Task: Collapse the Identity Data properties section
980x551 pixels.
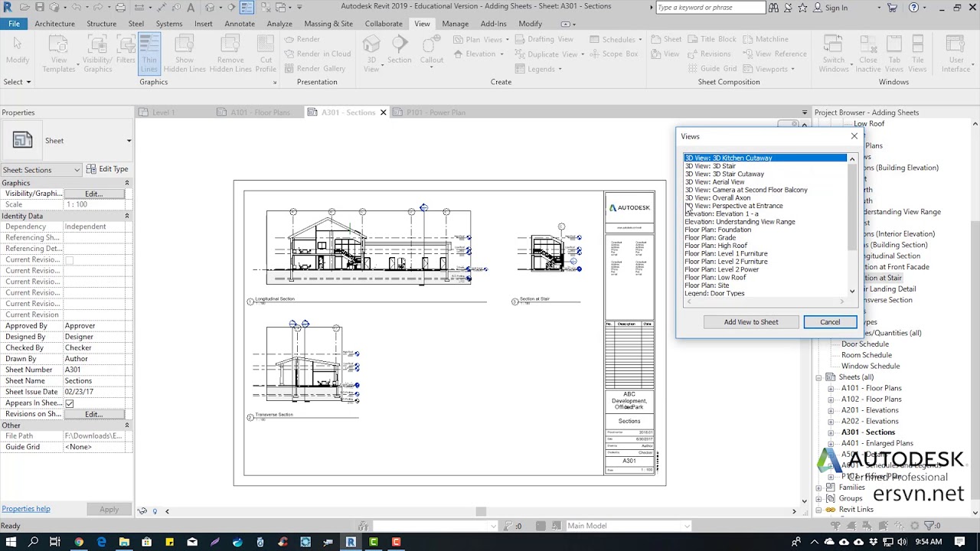Action: coord(127,216)
